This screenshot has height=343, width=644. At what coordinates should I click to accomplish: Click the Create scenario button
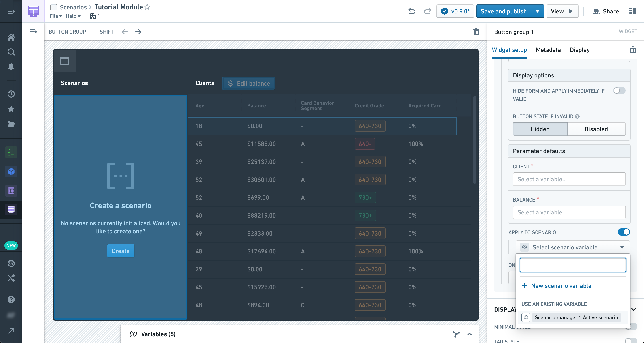coord(121,251)
